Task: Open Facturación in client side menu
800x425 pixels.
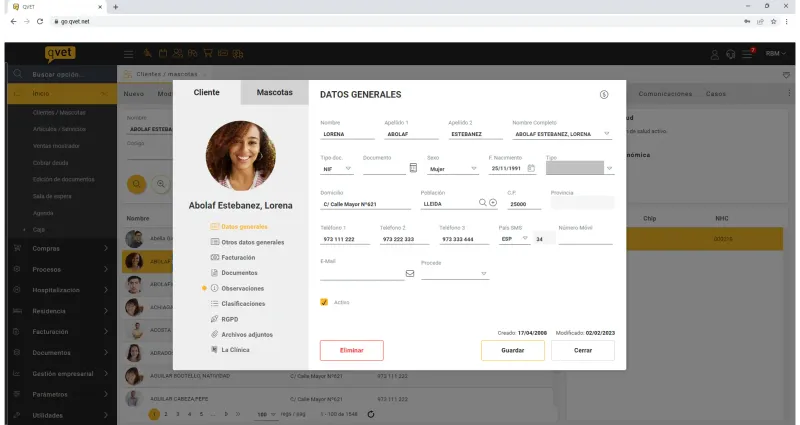Action: click(x=238, y=258)
